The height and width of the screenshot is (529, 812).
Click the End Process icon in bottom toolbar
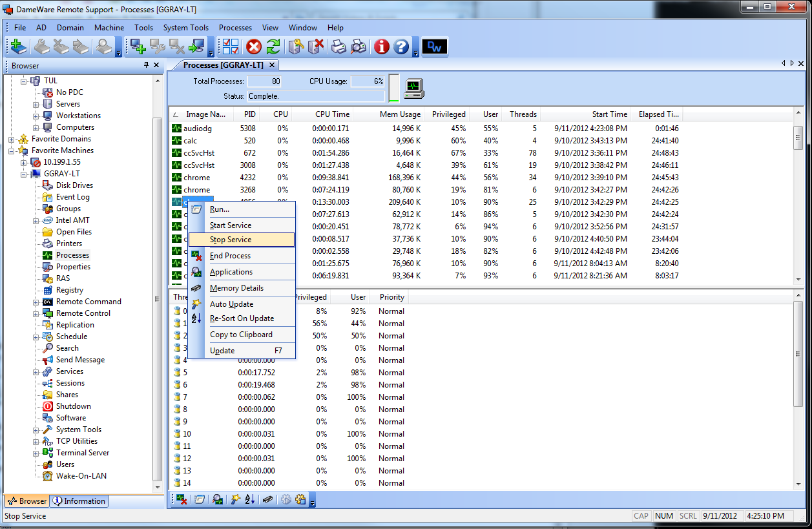(182, 499)
